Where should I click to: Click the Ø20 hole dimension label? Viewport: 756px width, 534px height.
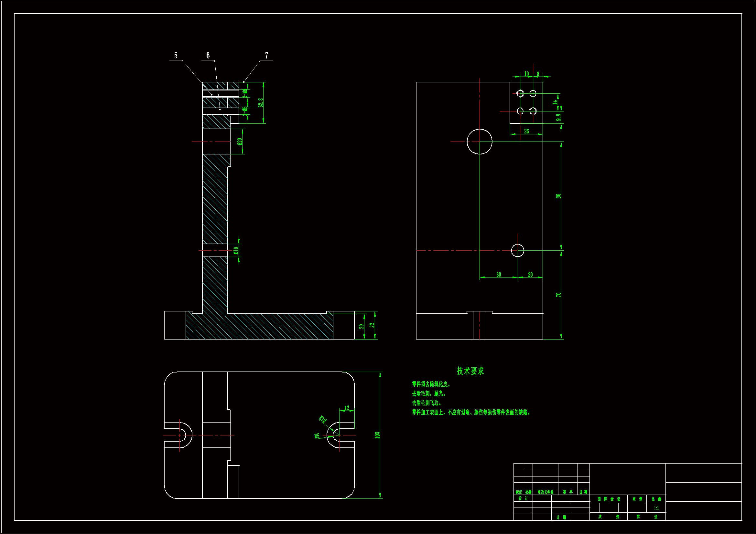240,141
